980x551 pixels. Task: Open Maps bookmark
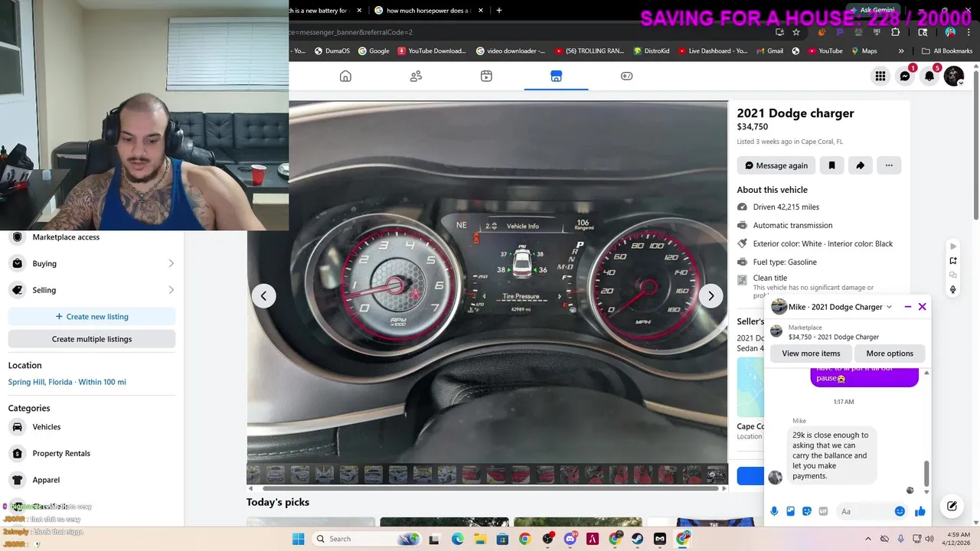pyautogui.click(x=864, y=51)
